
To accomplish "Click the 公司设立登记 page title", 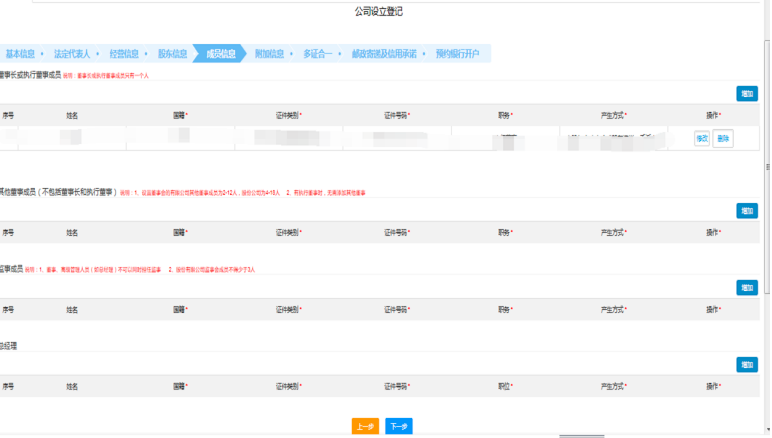I will tap(379, 11).
